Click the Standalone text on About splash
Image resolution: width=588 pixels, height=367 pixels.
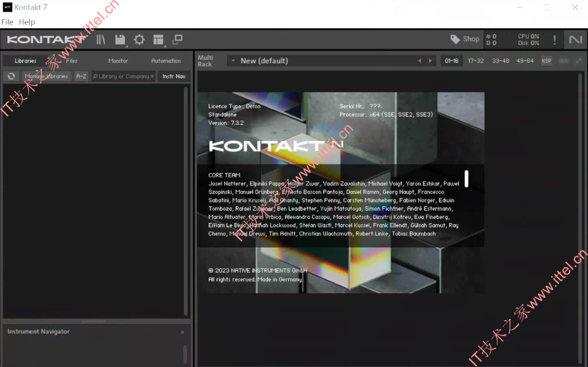[222, 115]
